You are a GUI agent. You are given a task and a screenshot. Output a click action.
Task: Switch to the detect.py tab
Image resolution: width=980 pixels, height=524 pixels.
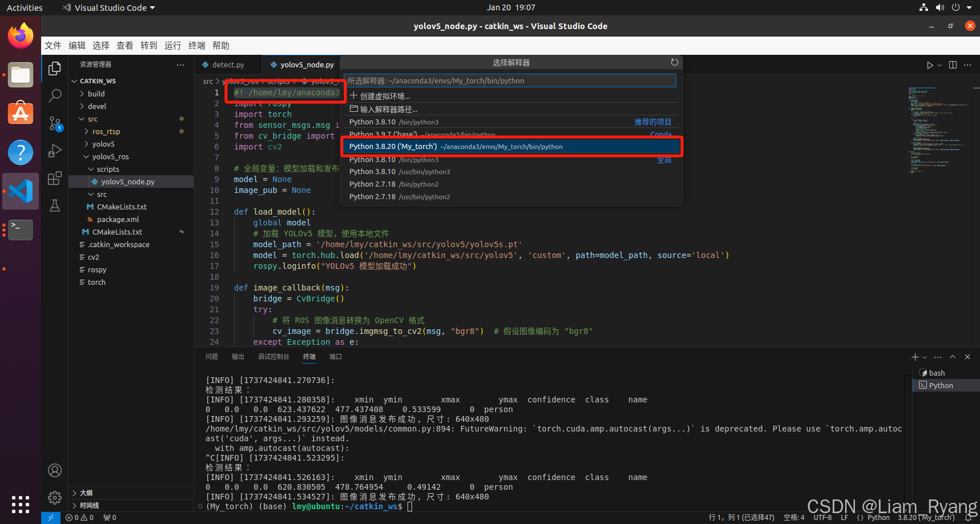[x=227, y=65]
